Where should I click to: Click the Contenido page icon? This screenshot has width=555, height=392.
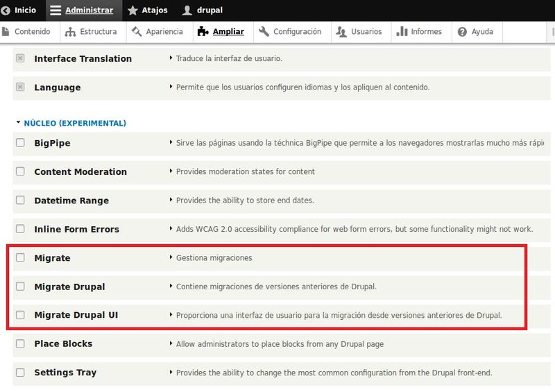click(x=6, y=31)
